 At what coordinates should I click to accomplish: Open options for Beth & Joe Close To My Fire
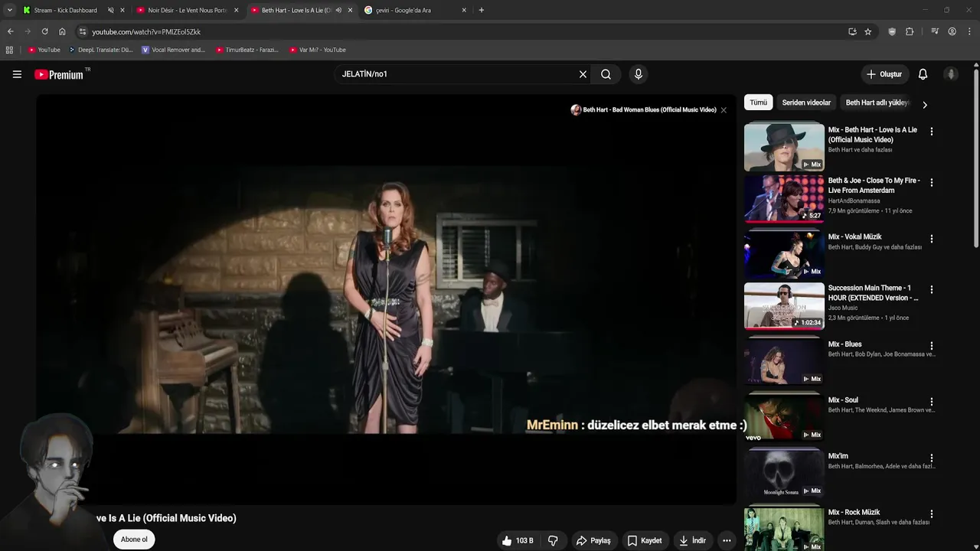tap(932, 183)
